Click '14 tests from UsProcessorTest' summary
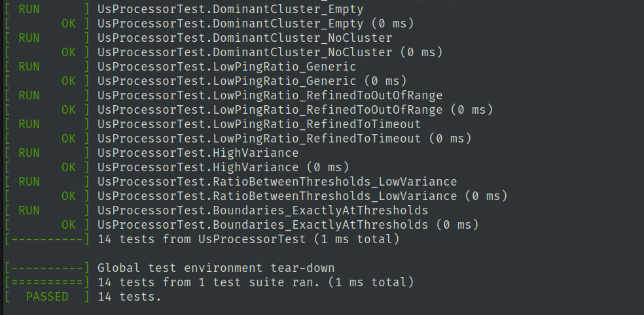This screenshot has height=315, width=644. click(x=247, y=239)
